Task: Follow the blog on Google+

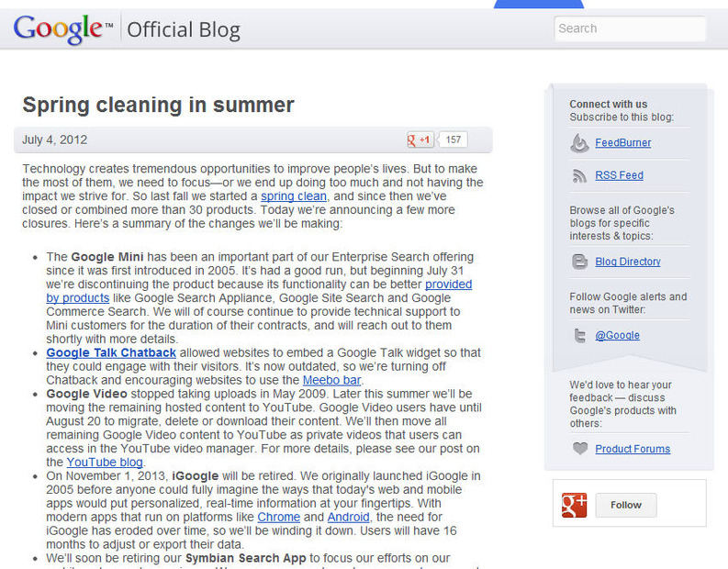Action: [x=626, y=505]
